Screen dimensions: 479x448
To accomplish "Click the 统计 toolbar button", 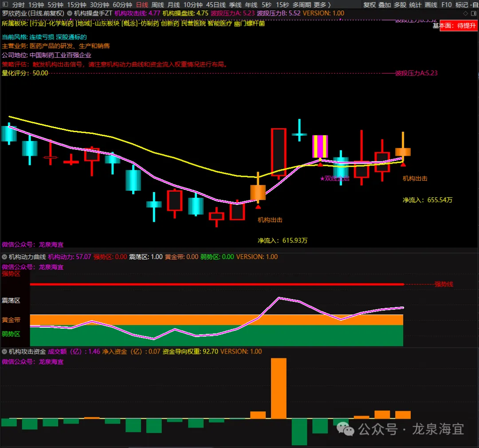I will (x=416, y=5).
